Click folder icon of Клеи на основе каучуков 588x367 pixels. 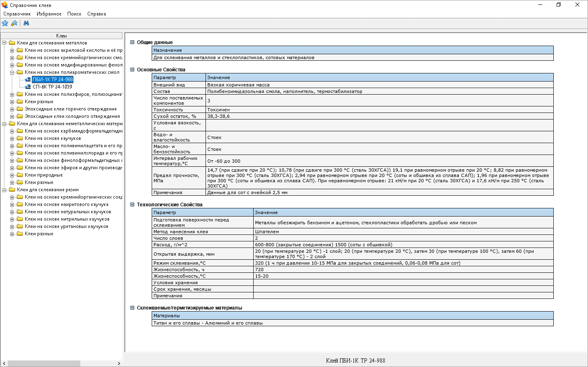pyautogui.click(x=20, y=138)
